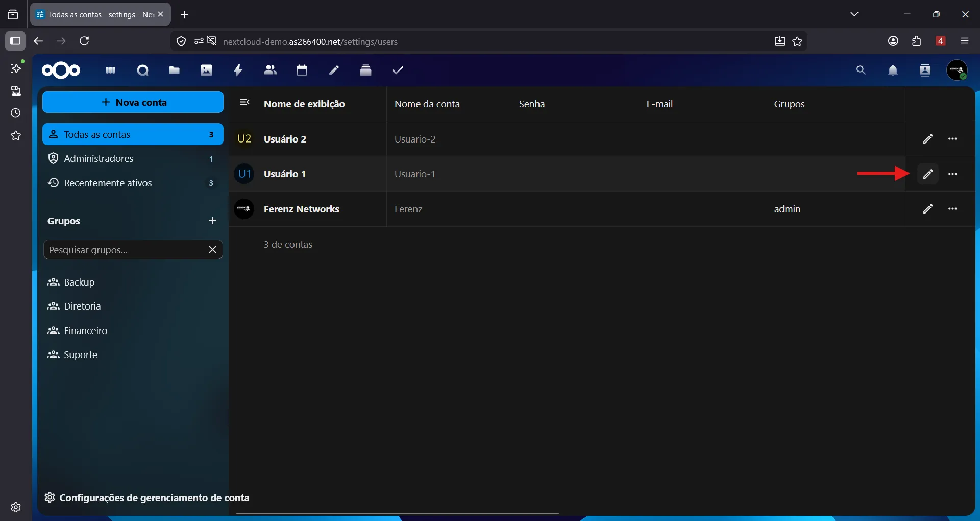Click the U2 avatar of Usuário 2
The width and height of the screenshot is (980, 521).
[x=244, y=139]
